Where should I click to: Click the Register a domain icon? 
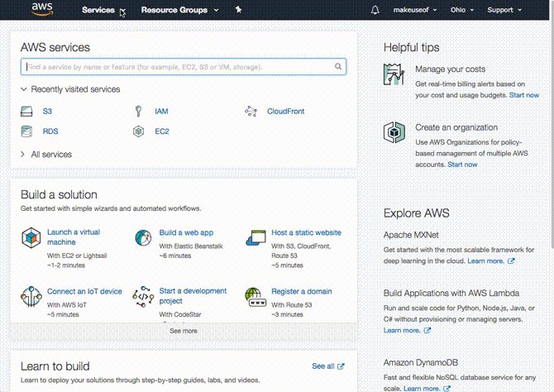pos(255,295)
